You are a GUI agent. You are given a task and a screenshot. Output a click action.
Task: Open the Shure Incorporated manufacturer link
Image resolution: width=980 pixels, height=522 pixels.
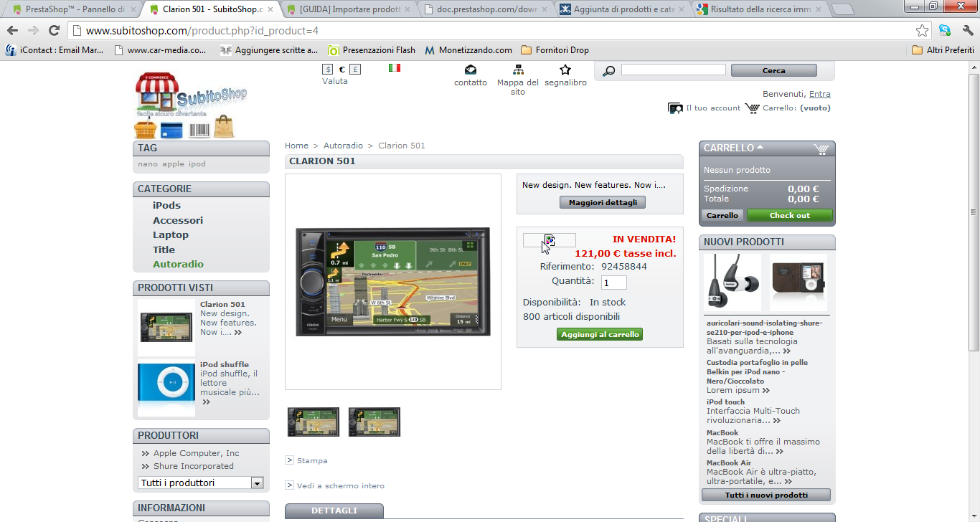click(194, 466)
